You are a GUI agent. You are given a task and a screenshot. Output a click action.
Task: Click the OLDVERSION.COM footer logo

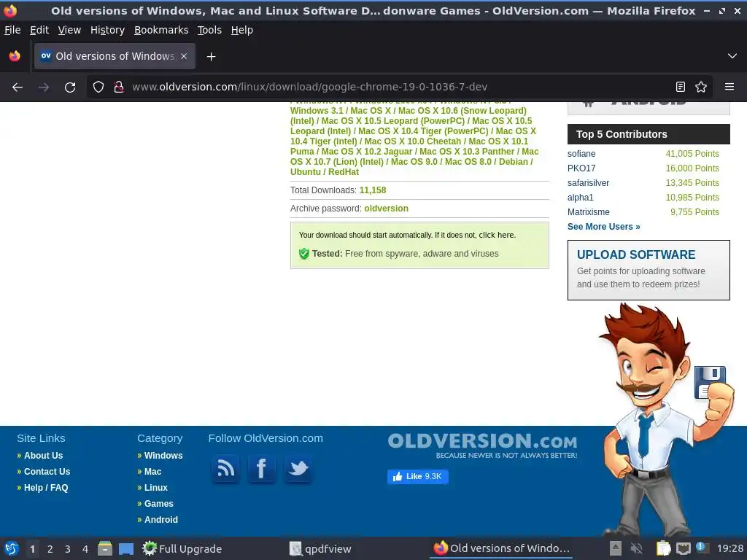pyautogui.click(x=482, y=446)
